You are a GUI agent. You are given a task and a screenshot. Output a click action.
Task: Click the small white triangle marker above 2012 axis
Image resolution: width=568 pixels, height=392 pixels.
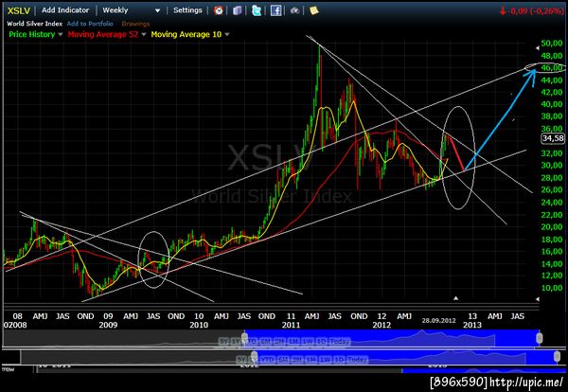coord(456,298)
